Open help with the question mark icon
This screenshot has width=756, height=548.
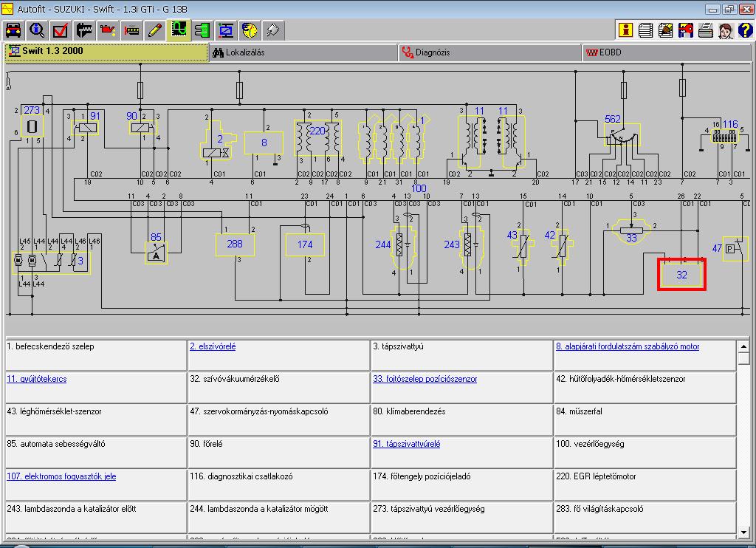click(745, 30)
